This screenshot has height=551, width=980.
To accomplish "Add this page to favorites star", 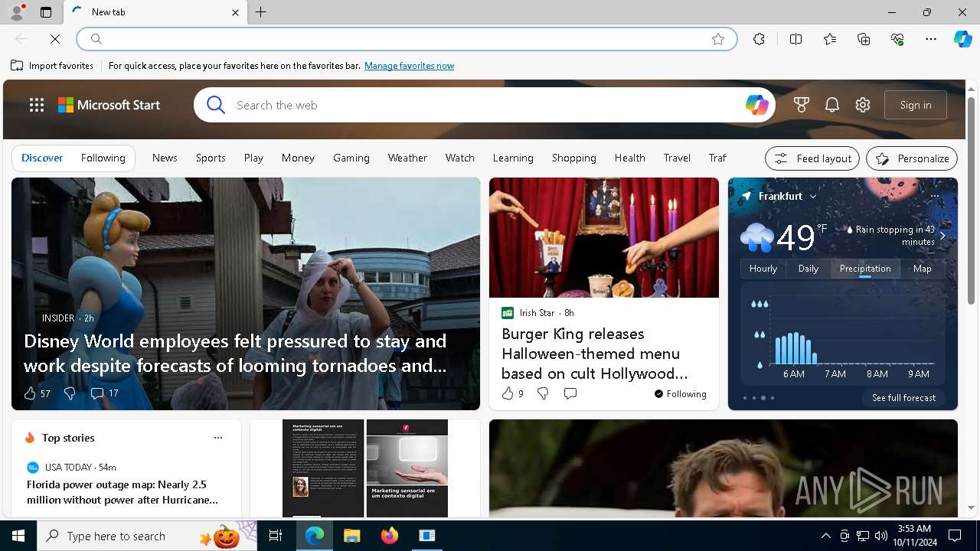I will [718, 39].
